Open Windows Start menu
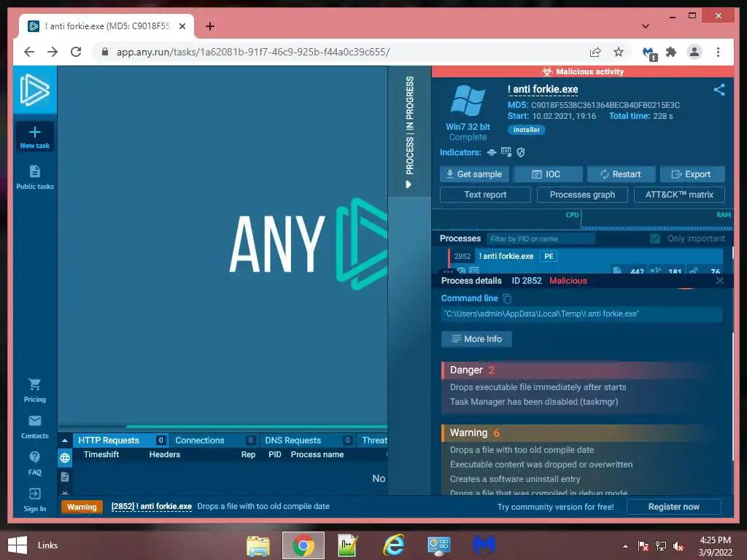747x560 pixels. tap(18, 545)
